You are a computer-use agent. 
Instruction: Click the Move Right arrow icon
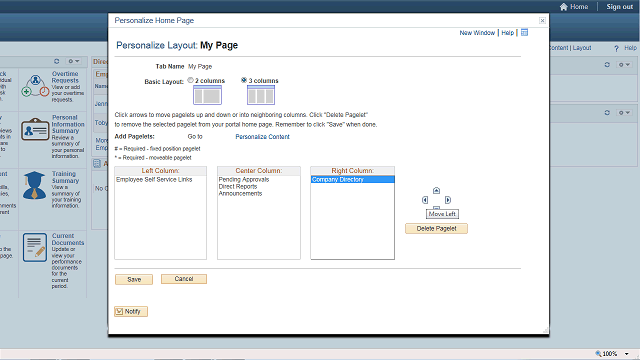coord(448,200)
